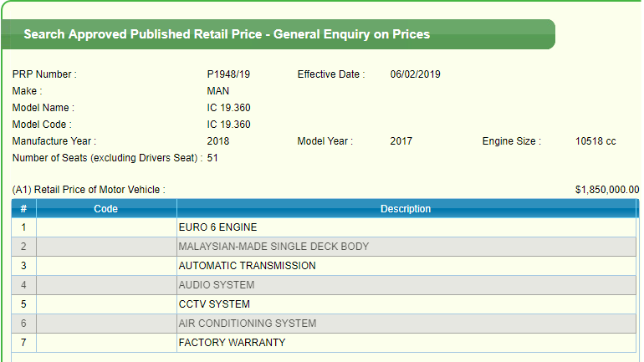Click the Make value MAN
This screenshot has height=362, width=644.
click(217, 91)
